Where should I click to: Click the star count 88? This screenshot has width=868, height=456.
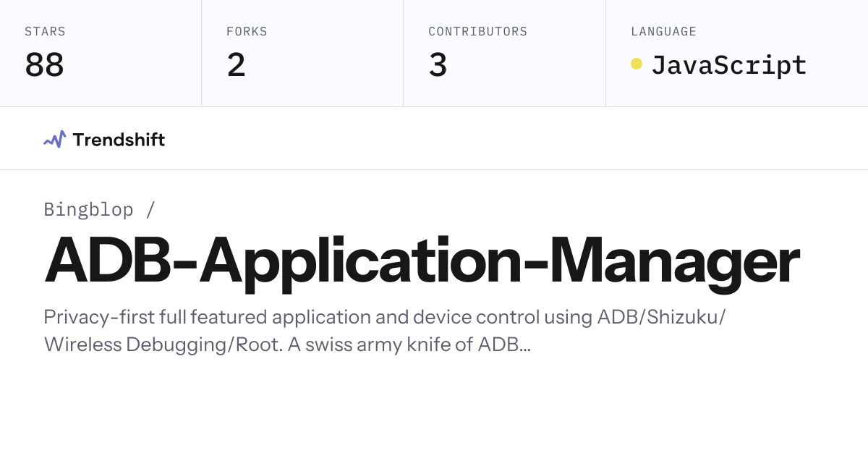[x=44, y=65]
